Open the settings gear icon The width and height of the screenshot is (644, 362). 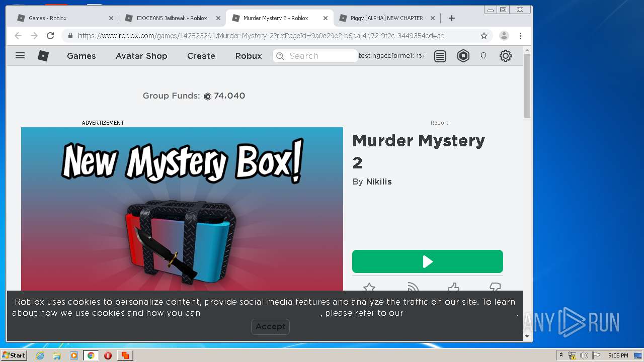coord(506,56)
